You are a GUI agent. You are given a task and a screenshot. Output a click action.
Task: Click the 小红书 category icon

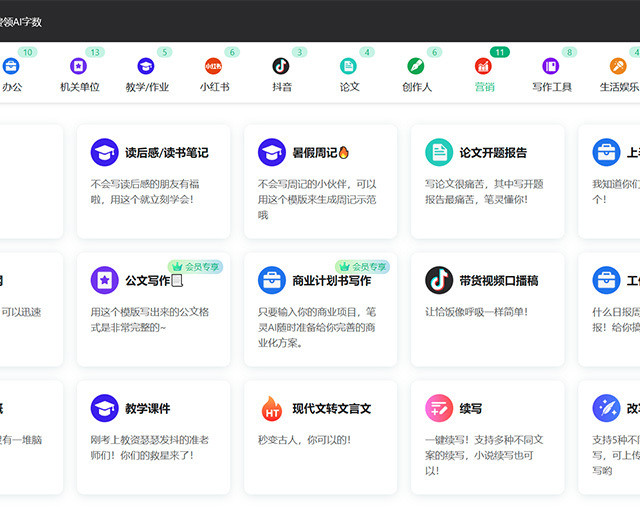pyautogui.click(x=214, y=66)
